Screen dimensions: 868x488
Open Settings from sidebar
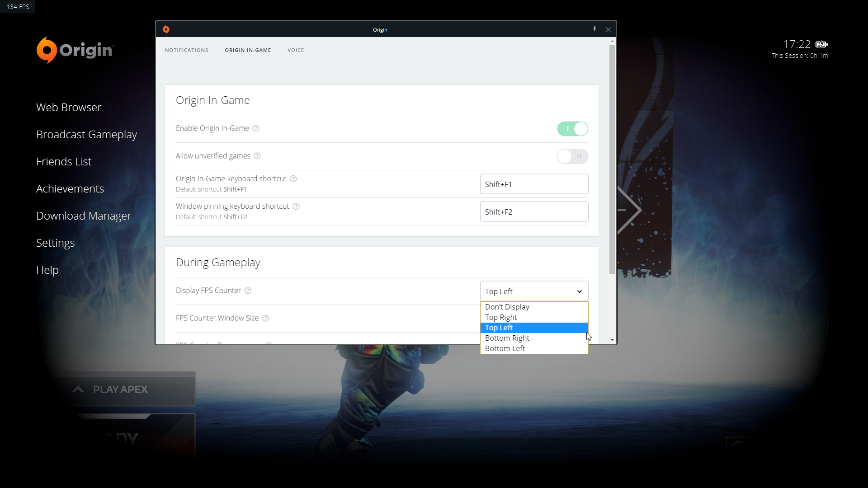(56, 243)
